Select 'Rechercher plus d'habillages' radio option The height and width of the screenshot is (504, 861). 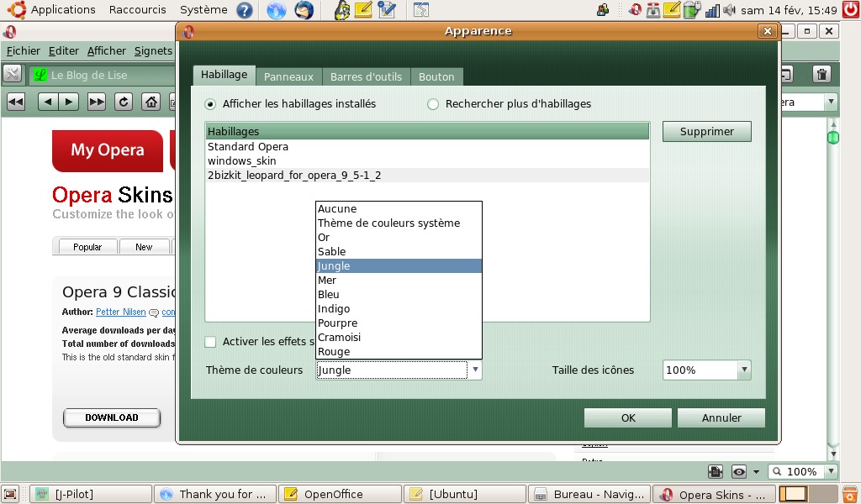coord(433,104)
